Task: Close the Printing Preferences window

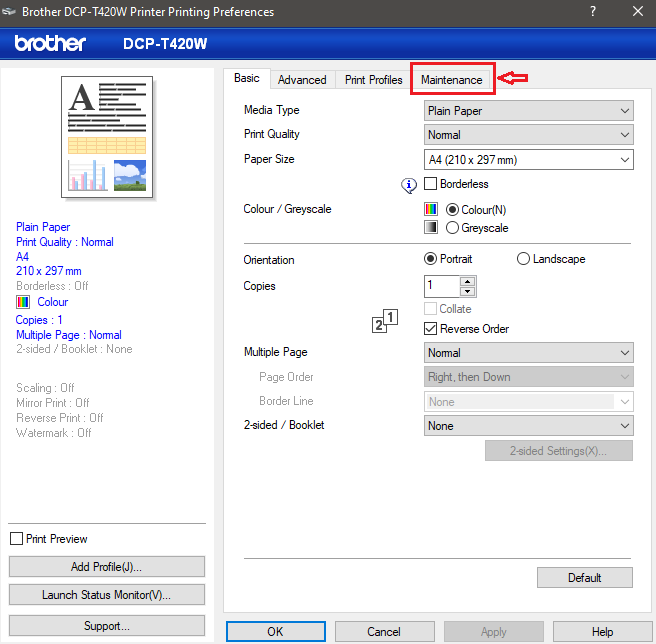Action: 638,11
